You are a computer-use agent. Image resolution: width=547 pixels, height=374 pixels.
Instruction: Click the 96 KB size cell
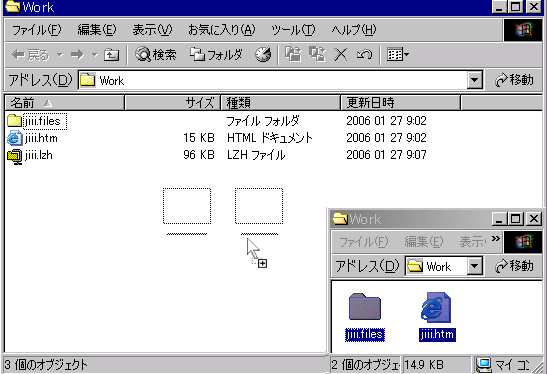[199, 155]
